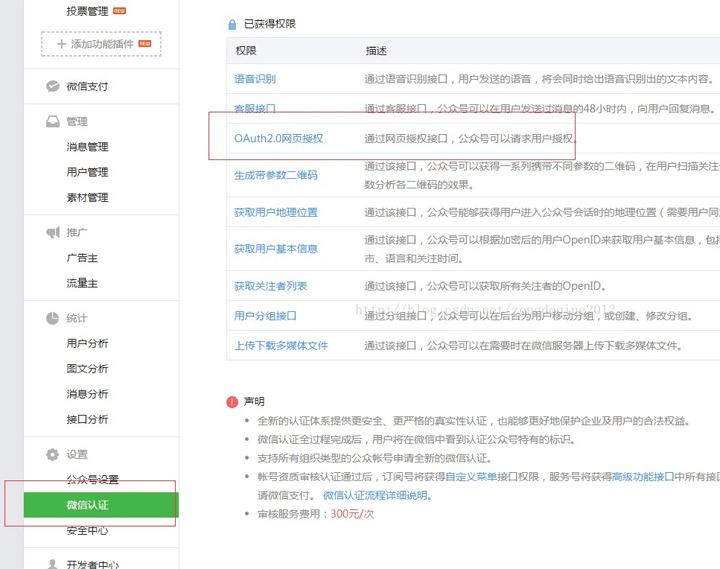Image resolution: width=720 pixels, height=569 pixels.
Task: Select 微信认证 in the settings menu
Action: point(88,505)
